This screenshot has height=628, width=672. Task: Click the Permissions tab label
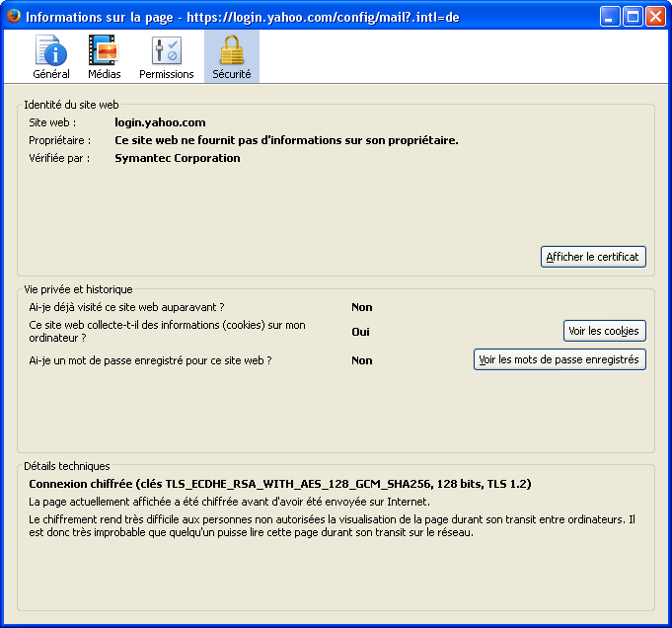pos(167,74)
